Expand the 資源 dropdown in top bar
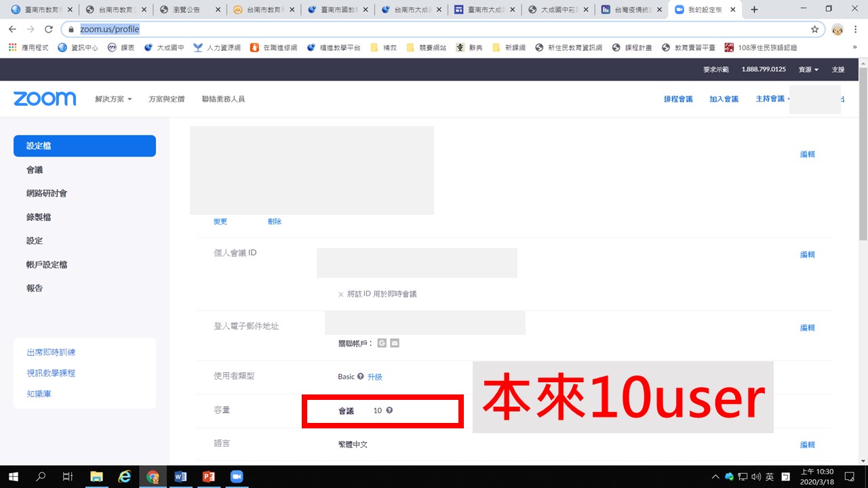The image size is (868, 488). (808, 70)
